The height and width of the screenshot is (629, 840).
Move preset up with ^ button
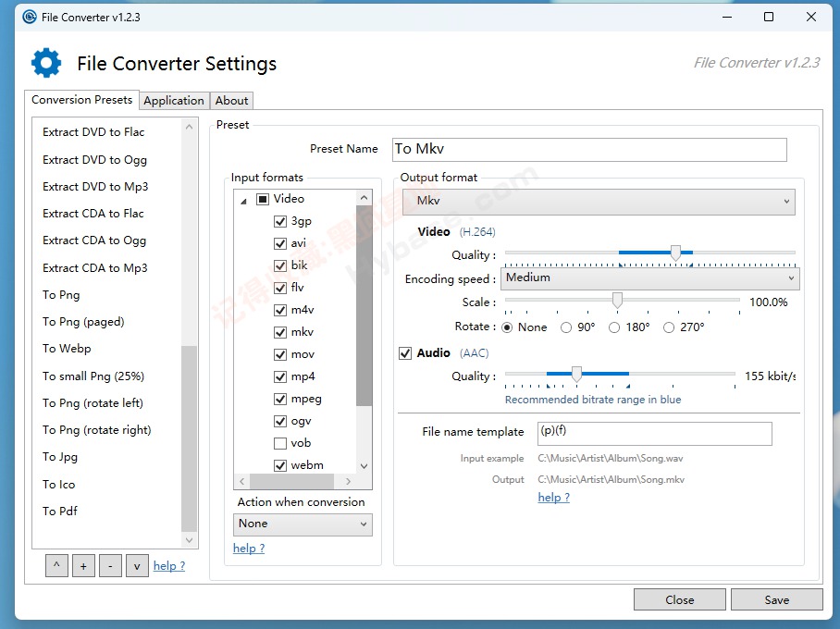coord(56,566)
